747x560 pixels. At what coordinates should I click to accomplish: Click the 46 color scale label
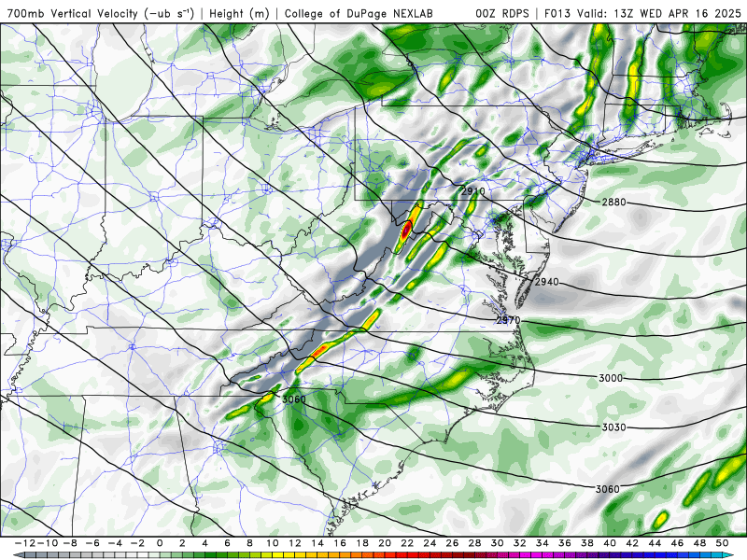(x=677, y=543)
